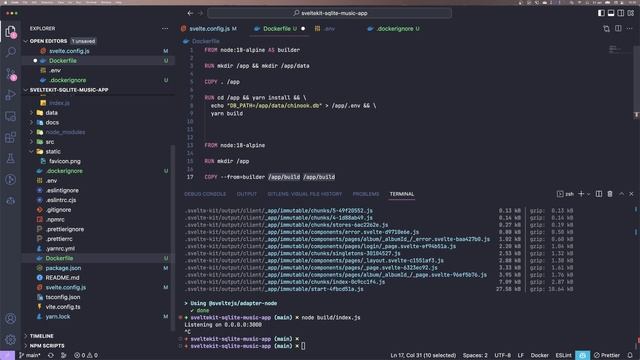Open terminal launch profile dropdown arrow
Viewport: 640px width, 360px height.
pyautogui.click(x=589, y=194)
